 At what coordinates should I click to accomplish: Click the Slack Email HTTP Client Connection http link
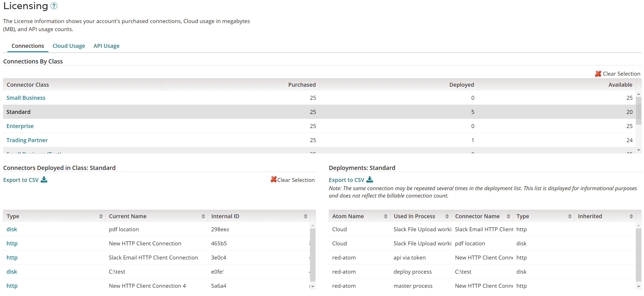(12, 258)
